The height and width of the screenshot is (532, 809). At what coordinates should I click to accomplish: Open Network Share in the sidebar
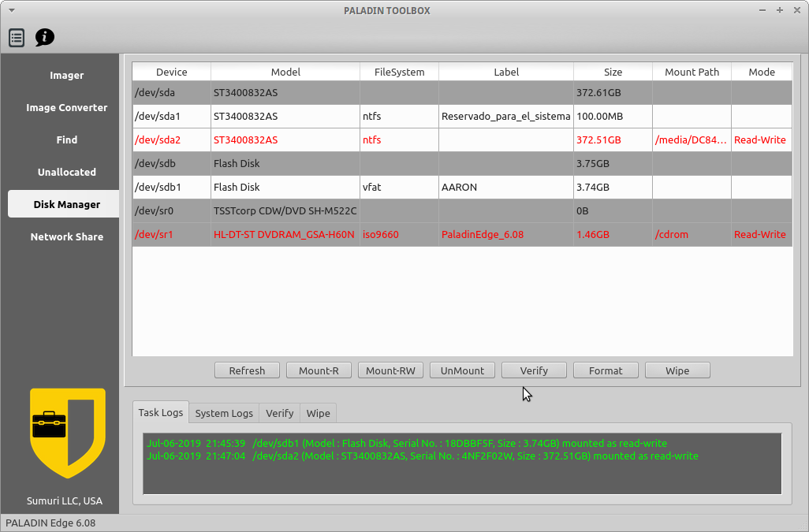pos(66,236)
